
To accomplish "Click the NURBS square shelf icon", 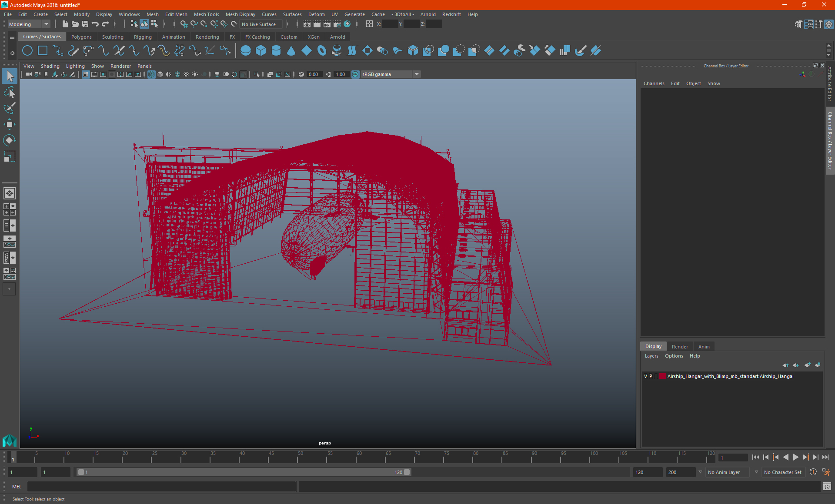I will point(43,51).
